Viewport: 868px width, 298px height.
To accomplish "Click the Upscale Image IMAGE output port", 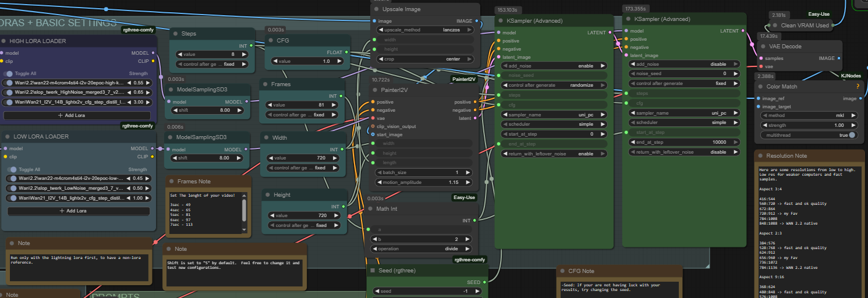I will [x=476, y=21].
